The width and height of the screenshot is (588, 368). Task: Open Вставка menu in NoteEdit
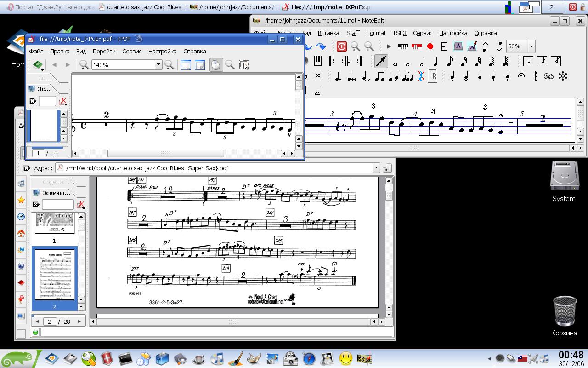(328, 33)
